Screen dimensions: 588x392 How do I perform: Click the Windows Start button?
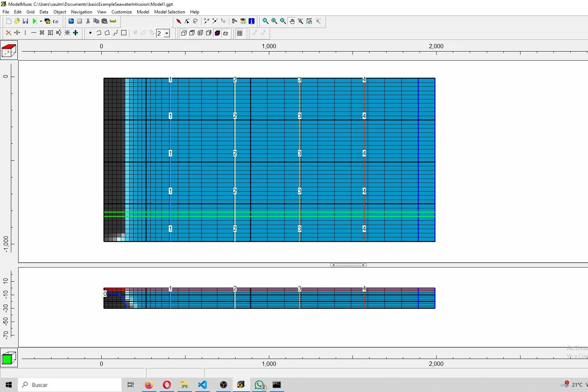(x=8, y=385)
